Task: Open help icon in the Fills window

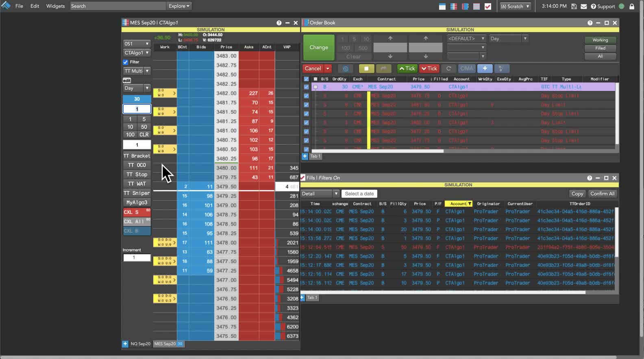Action: (x=590, y=178)
